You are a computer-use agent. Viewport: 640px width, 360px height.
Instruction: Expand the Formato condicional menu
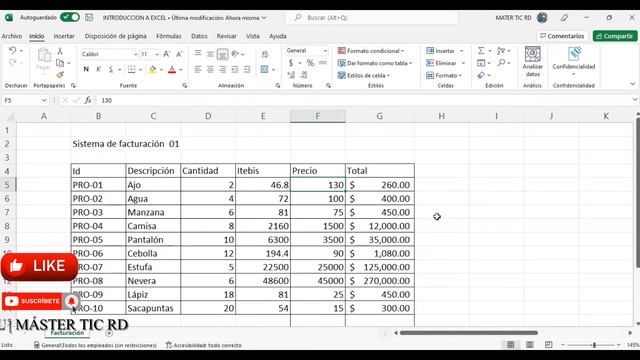(x=371, y=51)
